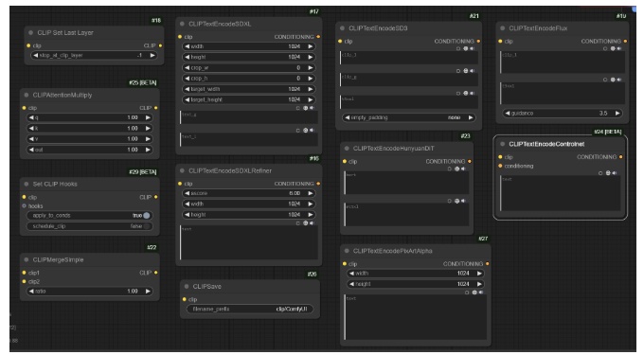Image resolution: width=644 pixels, height=355 pixels.
Task: Click speaker icon above clip_l field in CLIPTextEncodeSD3
Action: click(x=473, y=48)
